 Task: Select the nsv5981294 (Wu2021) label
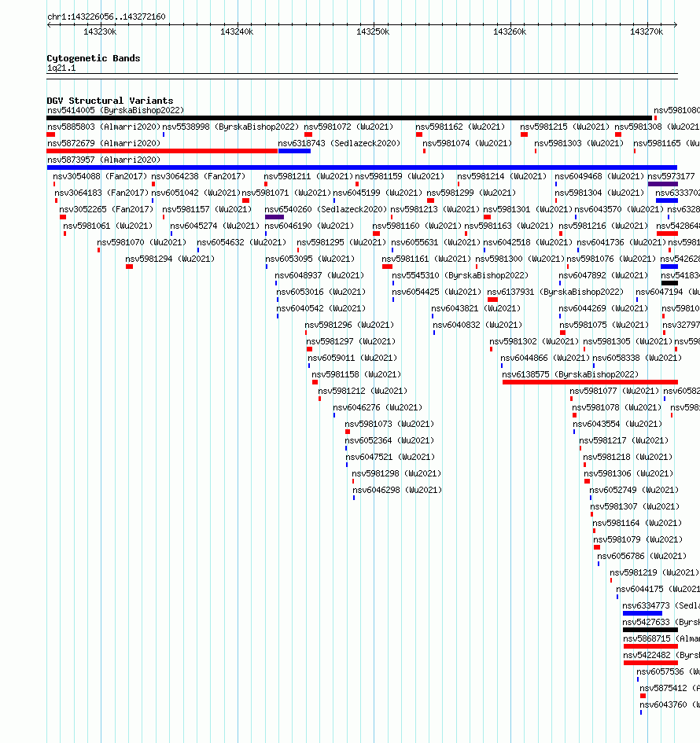(170, 259)
